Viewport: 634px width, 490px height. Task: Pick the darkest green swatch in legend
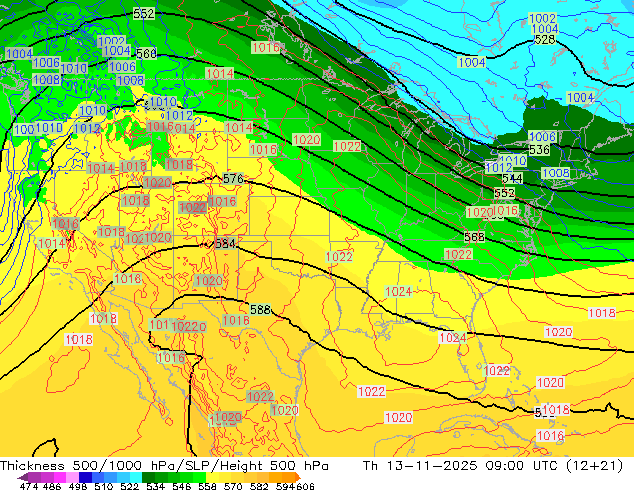[149, 477]
